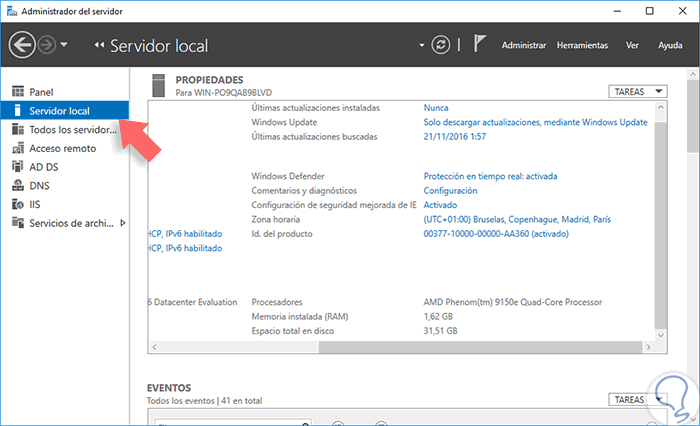Screen dimensions: 700x426
Task: Select Servidor local in sidebar
Action: tap(65, 111)
